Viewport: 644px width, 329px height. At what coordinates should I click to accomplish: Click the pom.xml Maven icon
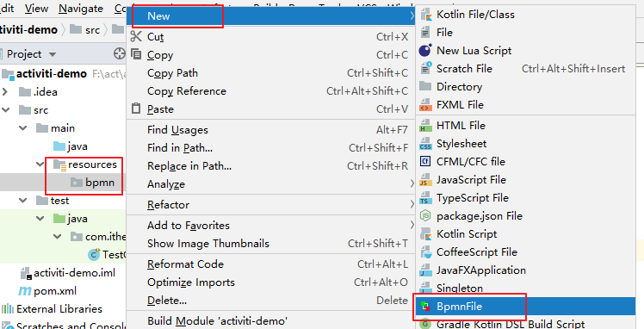(x=25, y=291)
